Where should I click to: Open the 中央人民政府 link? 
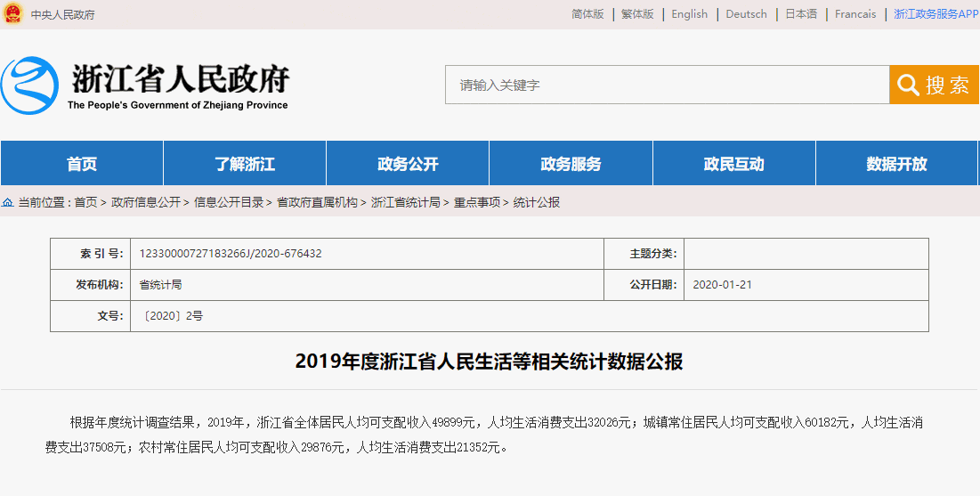point(63,14)
